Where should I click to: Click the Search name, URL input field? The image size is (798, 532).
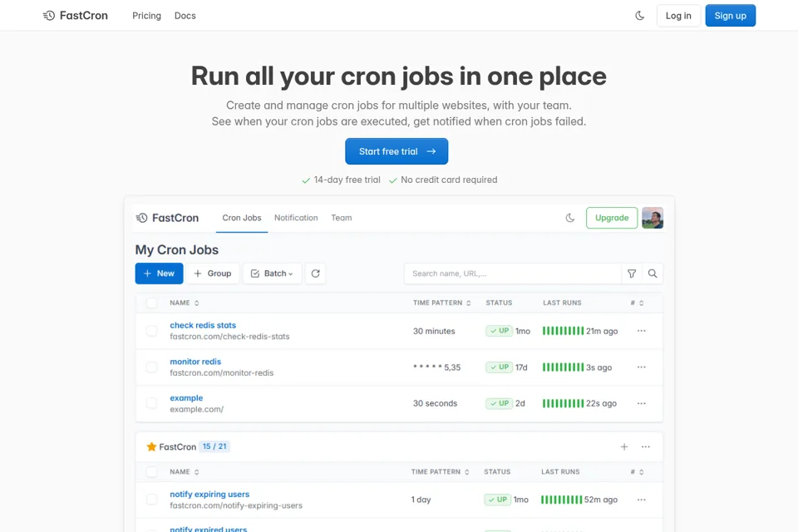[513, 273]
